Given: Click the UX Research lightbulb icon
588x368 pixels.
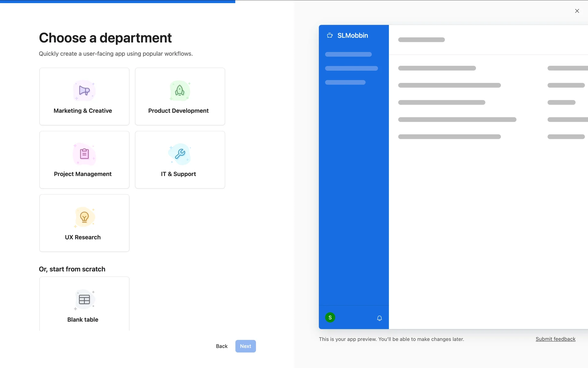Looking at the screenshot, I should 84,217.
